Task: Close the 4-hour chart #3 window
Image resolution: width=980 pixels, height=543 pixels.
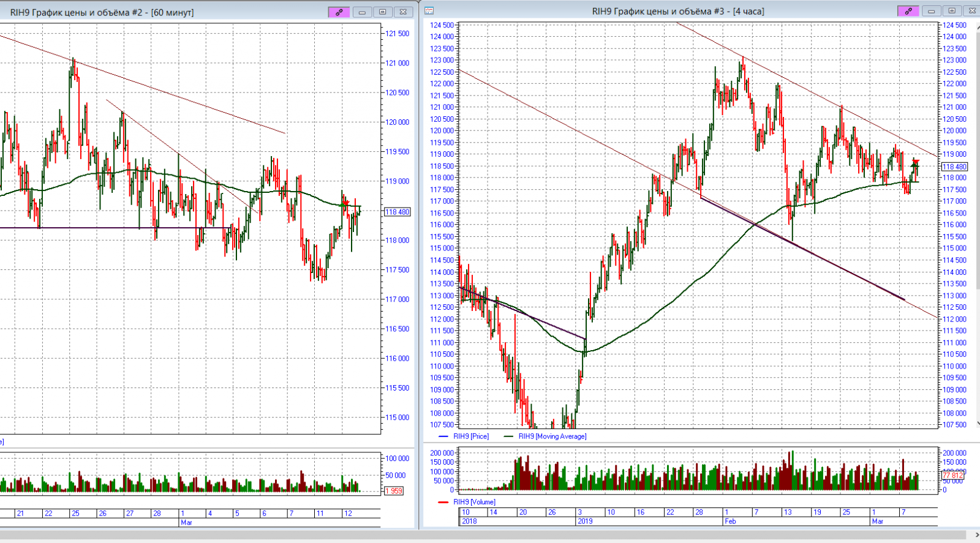Action: tap(971, 11)
